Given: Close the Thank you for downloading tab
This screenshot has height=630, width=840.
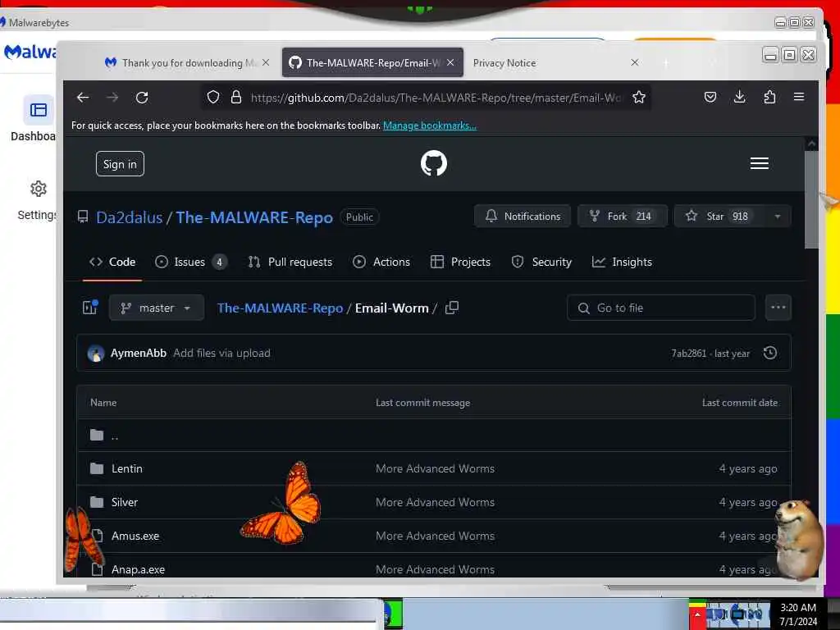Looking at the screenshot, I should (x=266, y=62).
